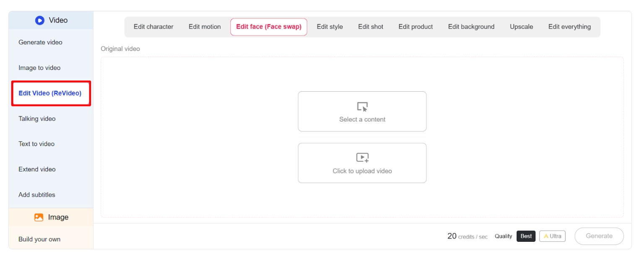Switch quality to Ultra
Screen dimensions: 644x253
pyautogui.click(x=552, y=236)
